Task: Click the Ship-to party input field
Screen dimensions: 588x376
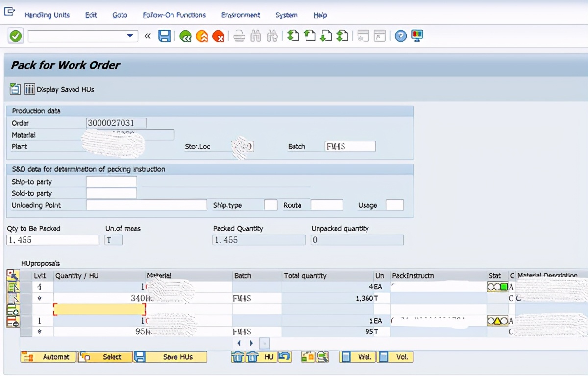Action: coord(111,182)
